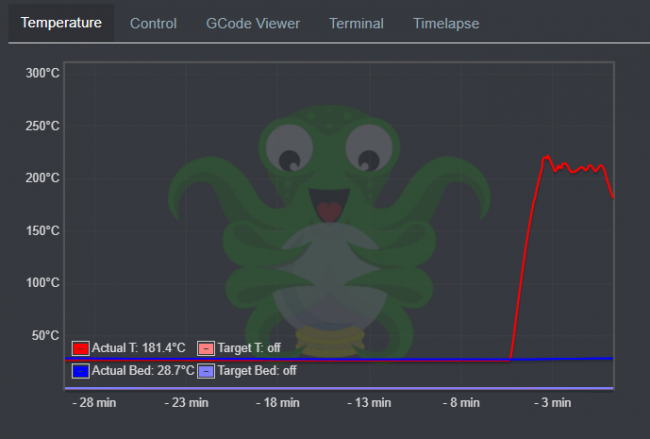The image size is (650, 439).
Task: Click the 'Target Bed: off' legend label
Action: tap(257, 371)
